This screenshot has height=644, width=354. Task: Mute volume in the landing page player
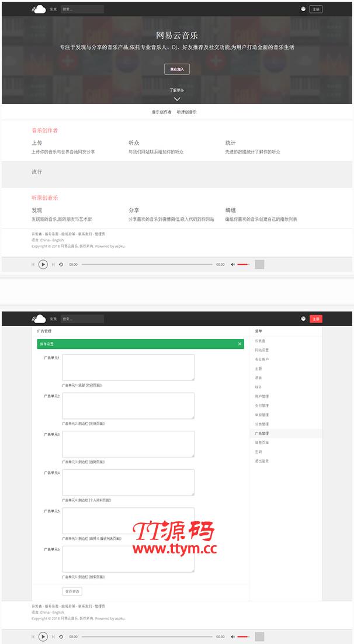click(232, 265)
